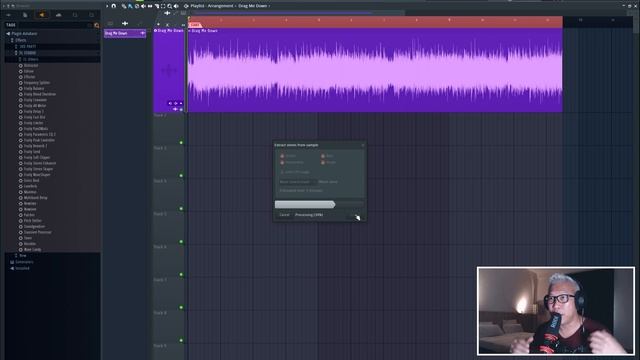The image size is (640, 360).
Task: Click the TAGS label in browser
Action: pyautogui.click(x=11, y=25)
